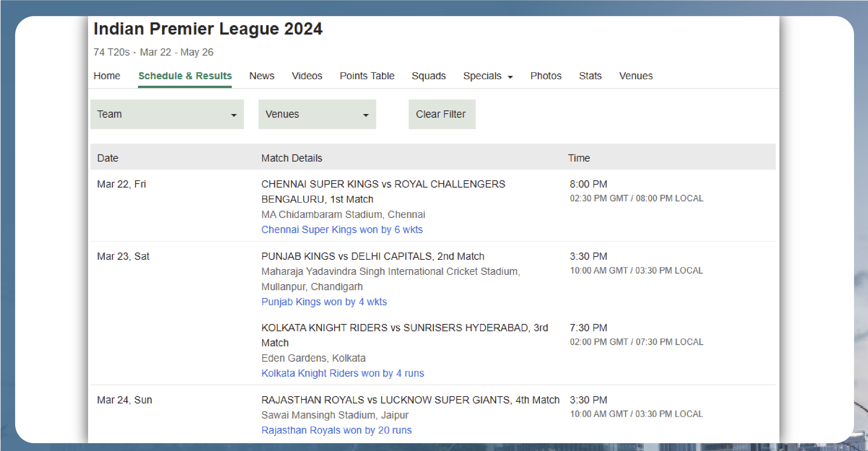The image size is (868, 451).
Task: Click the Chennai Super Kings vs Royal Challengers match title
Action: [383, 191]
